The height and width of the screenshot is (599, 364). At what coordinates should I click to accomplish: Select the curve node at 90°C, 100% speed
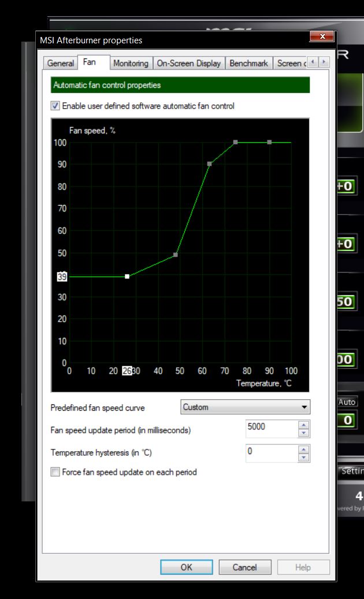(269, 142)
